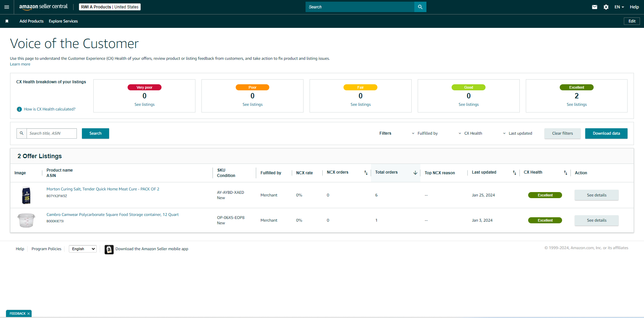See listings under Good
Screen dimensions: 644x318
(469, 104)
